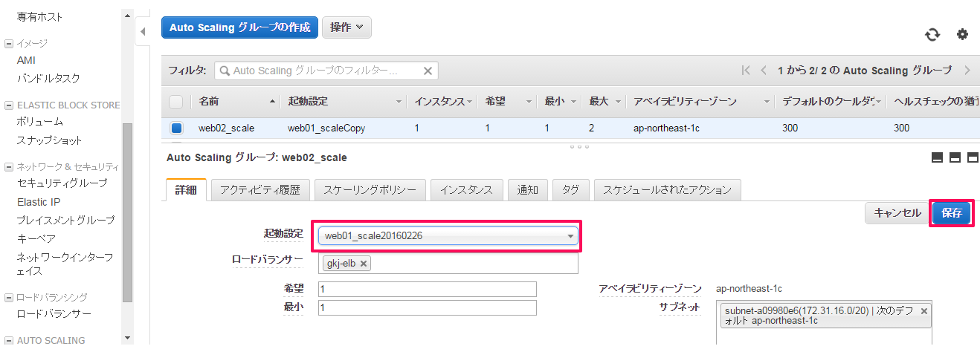Click the Auto Scaling group filter field
The width and height of the screenshot is (980, 349).
click(x=326, y=71)
